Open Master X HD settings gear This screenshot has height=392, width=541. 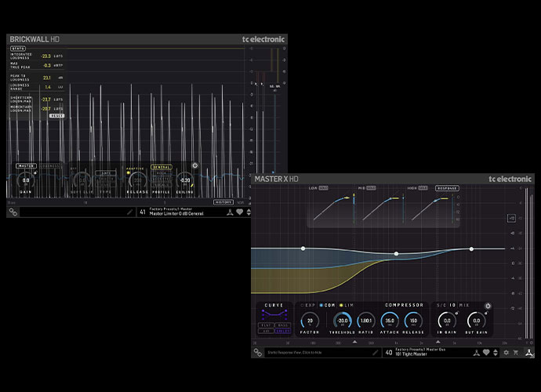coord(507,353)
